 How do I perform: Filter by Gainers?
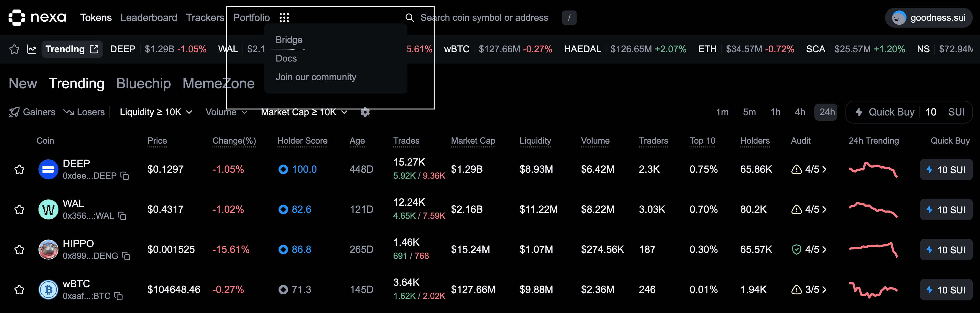[x=32, y=112]
